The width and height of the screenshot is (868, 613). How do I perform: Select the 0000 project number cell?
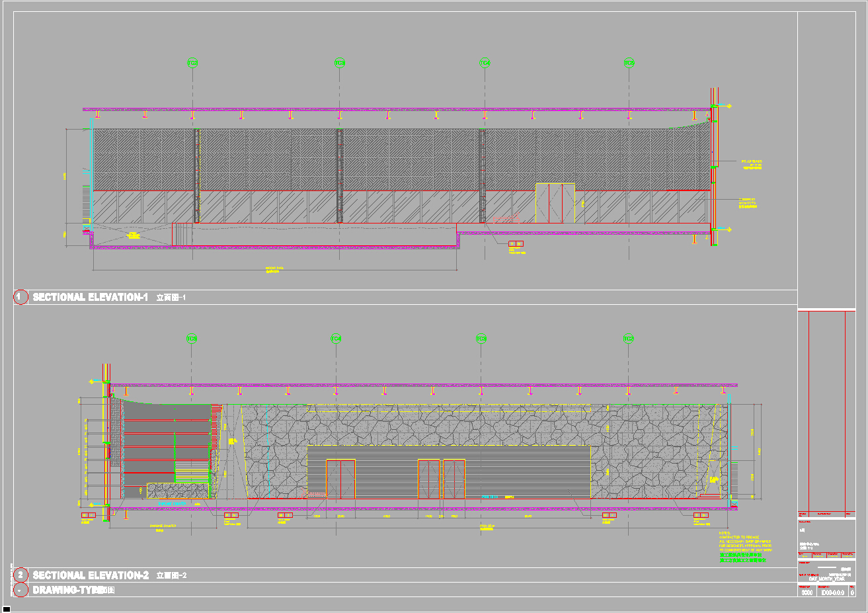(807, 593)
